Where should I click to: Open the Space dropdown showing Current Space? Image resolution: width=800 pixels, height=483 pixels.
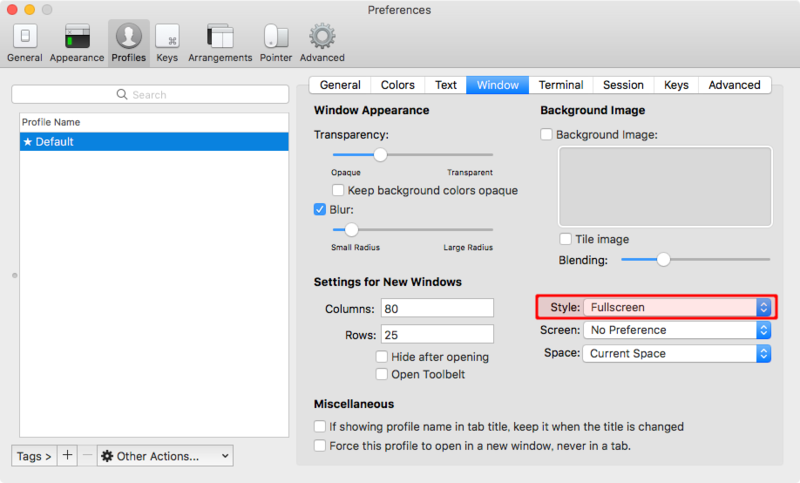coord(677,353)
